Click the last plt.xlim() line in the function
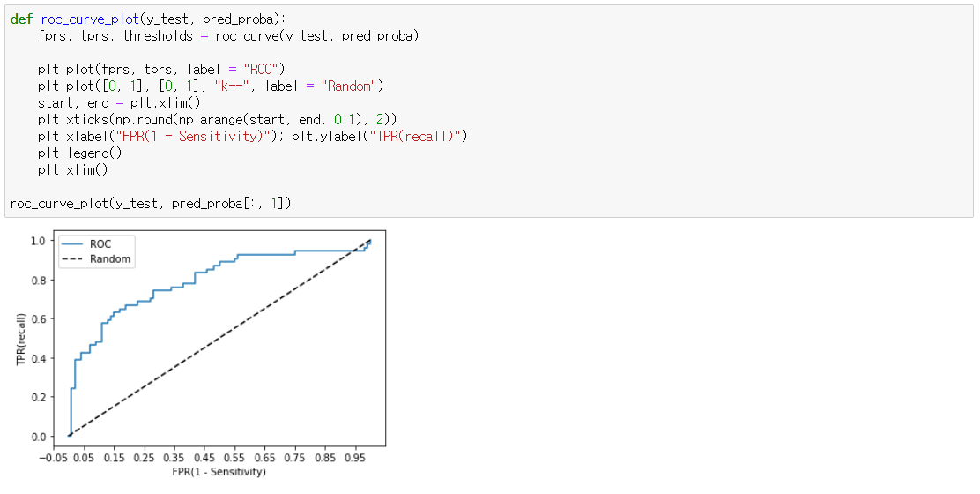980x494 pixels. [73, 170]
